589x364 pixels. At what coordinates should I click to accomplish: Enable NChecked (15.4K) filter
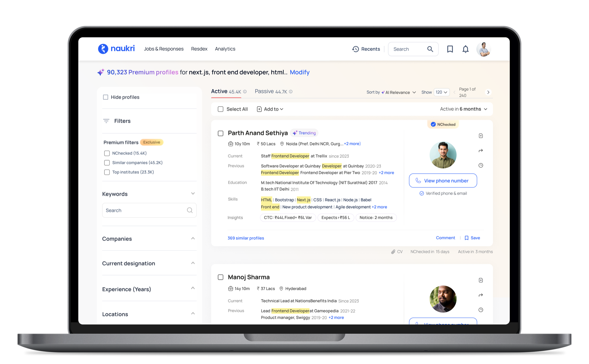click(107, 153)
